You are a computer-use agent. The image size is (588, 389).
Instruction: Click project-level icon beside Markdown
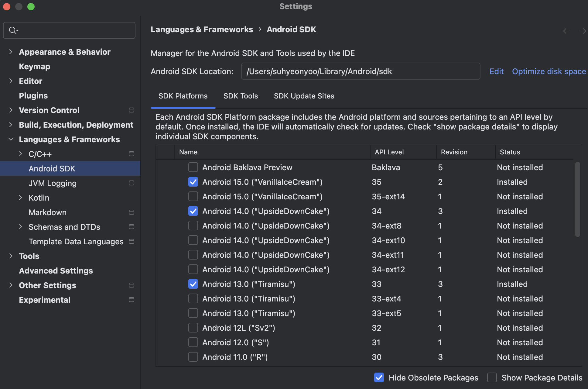(x=132, y=212)
